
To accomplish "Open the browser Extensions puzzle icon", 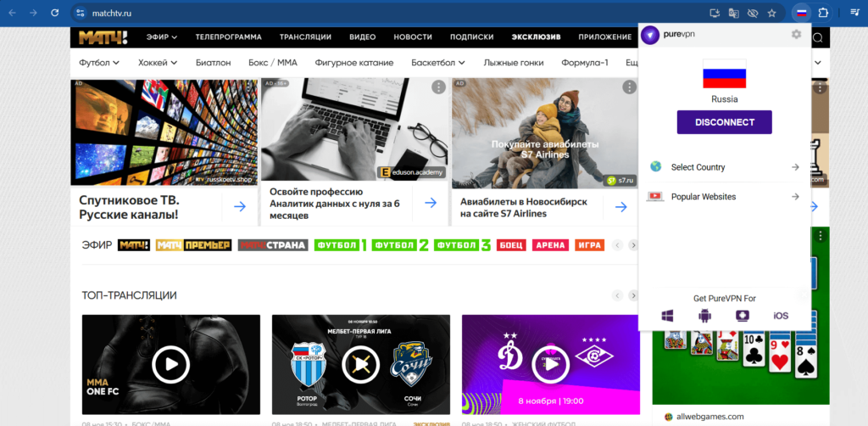I will click(x=822, y=13).
